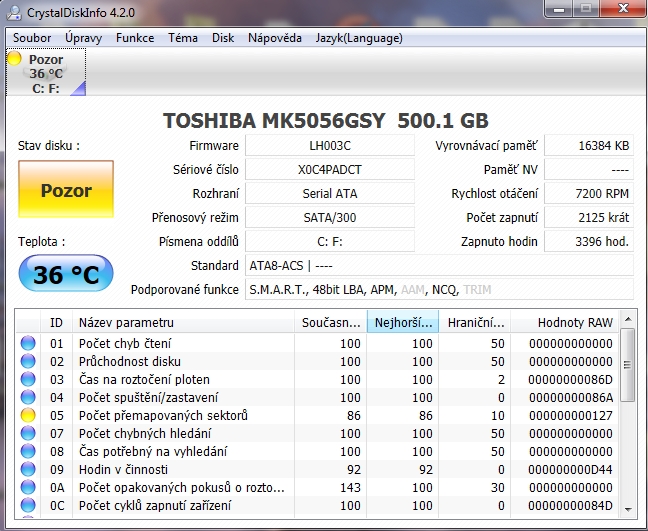Click blue status dot for ID 02

(28, 361)
